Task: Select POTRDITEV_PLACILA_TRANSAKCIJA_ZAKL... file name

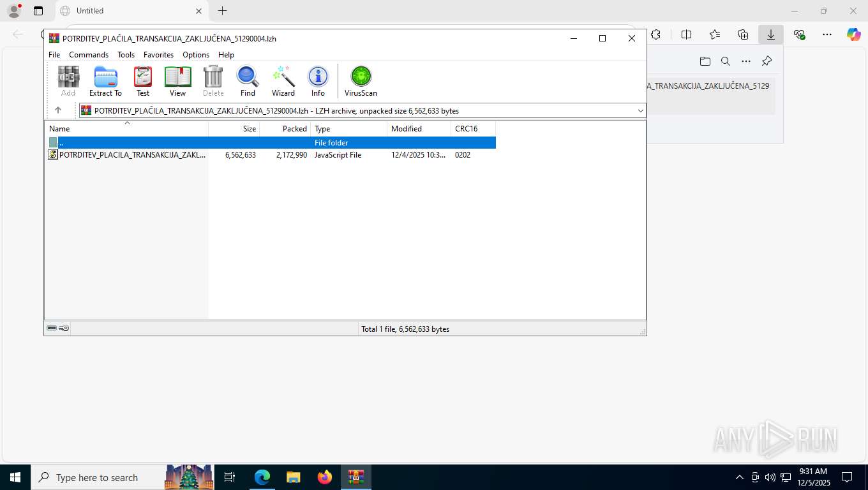Action: pyautogui.click(x=132, y=154)
